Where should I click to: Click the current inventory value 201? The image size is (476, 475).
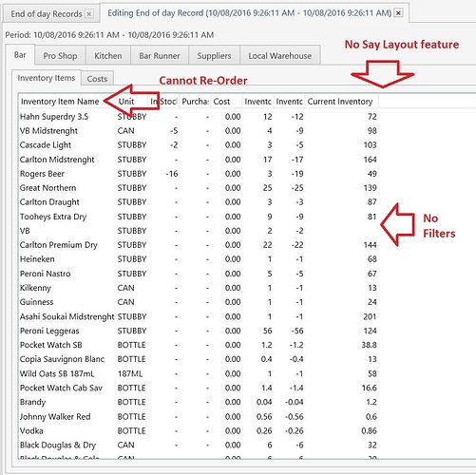pyautogui.click(x=370, y=316)
